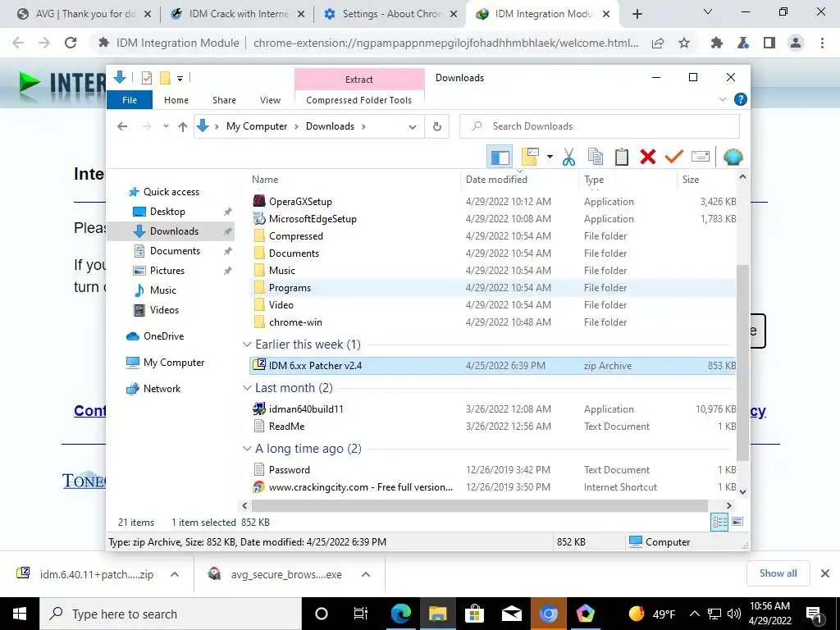Click the Explorer help question mark
Screen dimensions: 840x630
click(741, 99)
